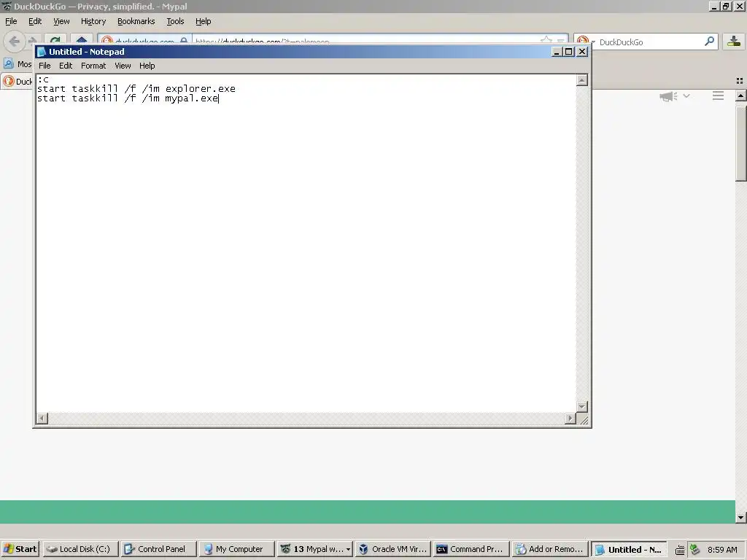Click Untitled - Notepad taskbar button
Viewport: 747px width, 560px height.
629,549
